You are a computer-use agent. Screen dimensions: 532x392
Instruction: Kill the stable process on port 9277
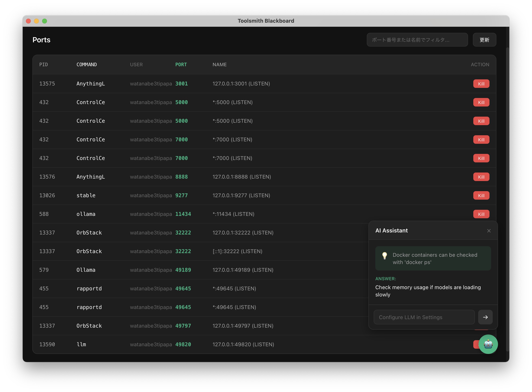click(x=481, y=196)
